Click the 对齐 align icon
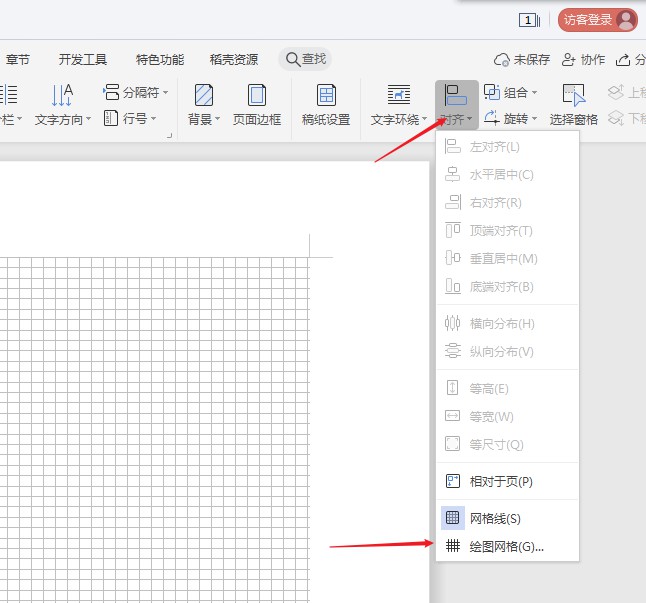 456,95
